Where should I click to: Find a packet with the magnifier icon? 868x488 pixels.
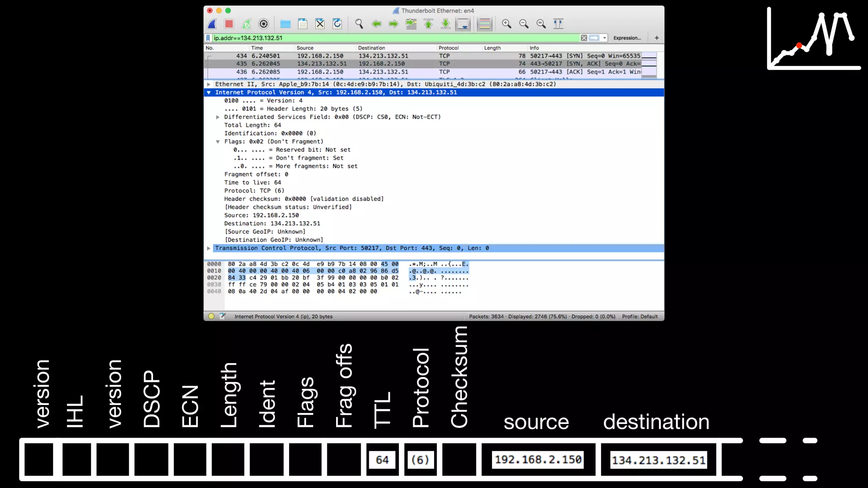pos(359,24)
